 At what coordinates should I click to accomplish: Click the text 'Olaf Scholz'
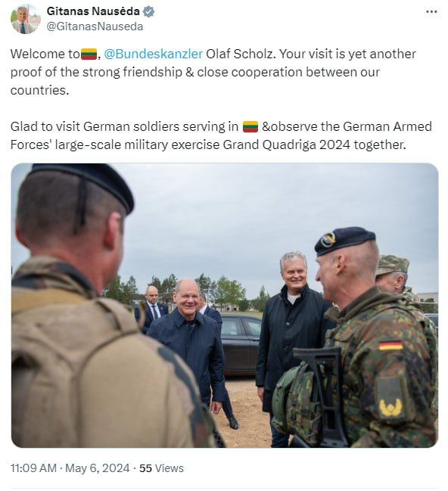coord(241,54)
